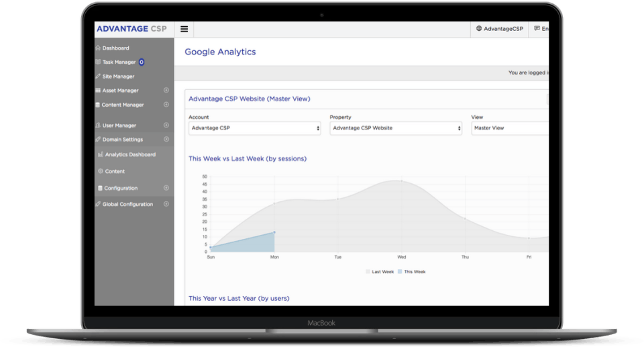
Task: Click the Configuration sidebar icon
Action: coord(100,188)
